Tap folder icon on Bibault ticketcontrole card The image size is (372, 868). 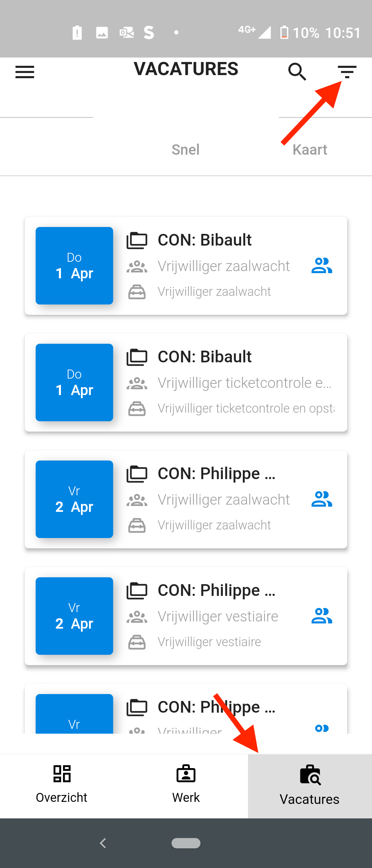[137, 357]
